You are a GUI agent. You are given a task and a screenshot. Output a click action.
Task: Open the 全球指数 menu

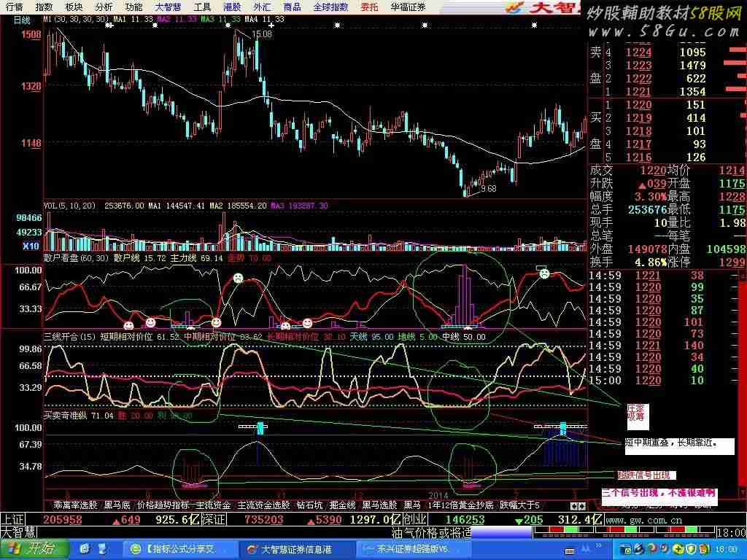coord(330,7)
